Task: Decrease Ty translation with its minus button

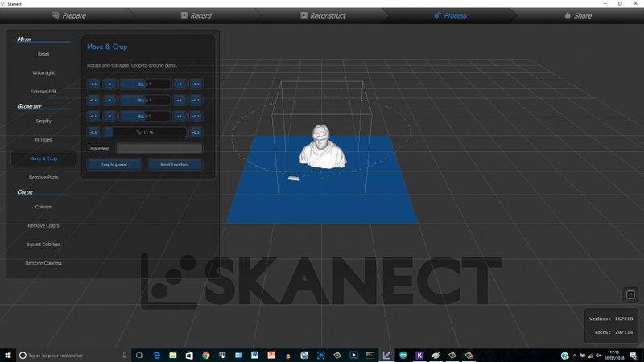Action: tap(93, 132)
